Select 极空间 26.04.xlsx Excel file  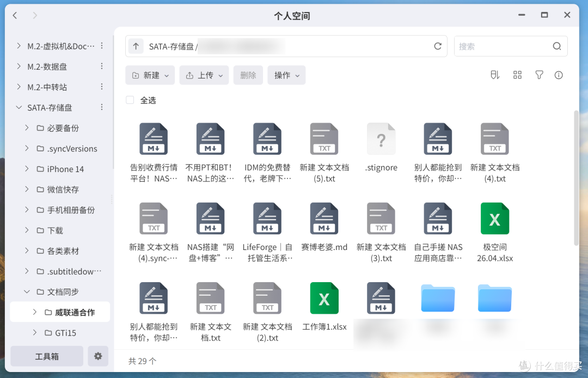click(x=494, y=218)
